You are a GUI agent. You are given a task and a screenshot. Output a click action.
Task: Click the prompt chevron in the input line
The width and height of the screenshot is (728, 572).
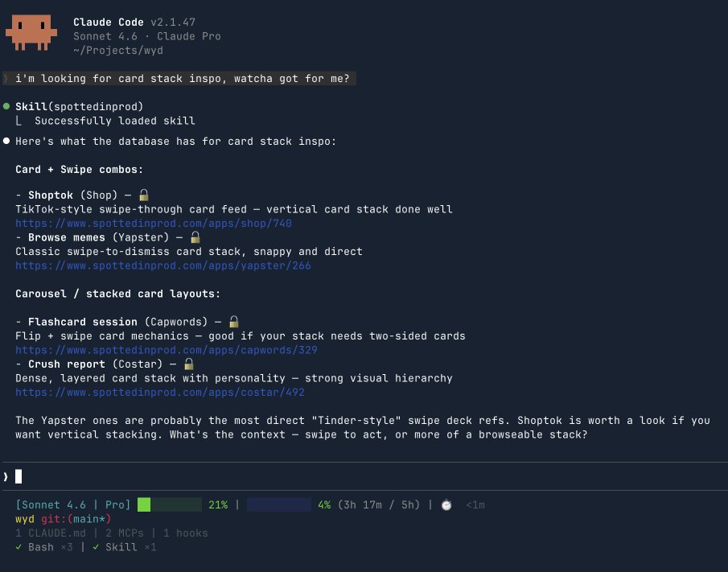pyautogui.click(x=6, y=476)
